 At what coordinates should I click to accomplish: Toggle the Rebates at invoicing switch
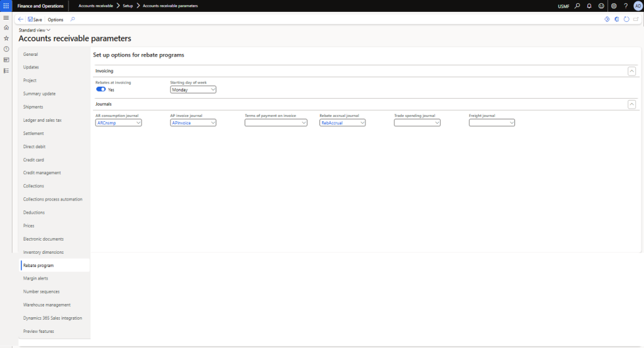point(101,90)
